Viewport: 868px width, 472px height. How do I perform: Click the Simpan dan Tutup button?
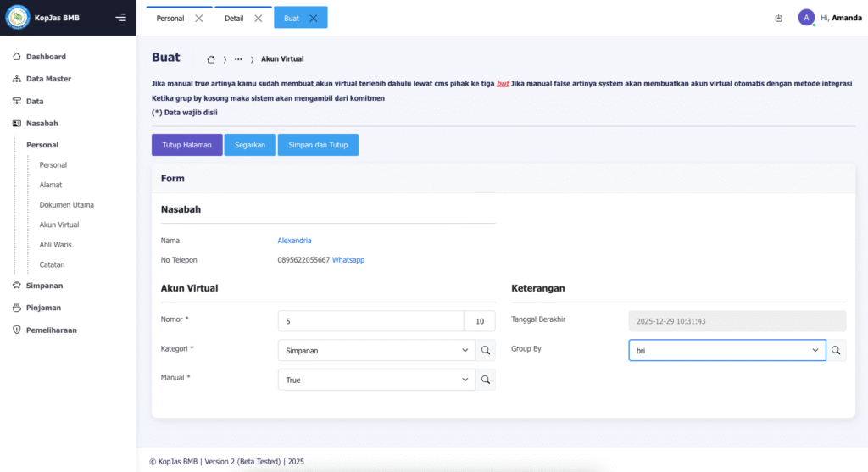(318, 145)
